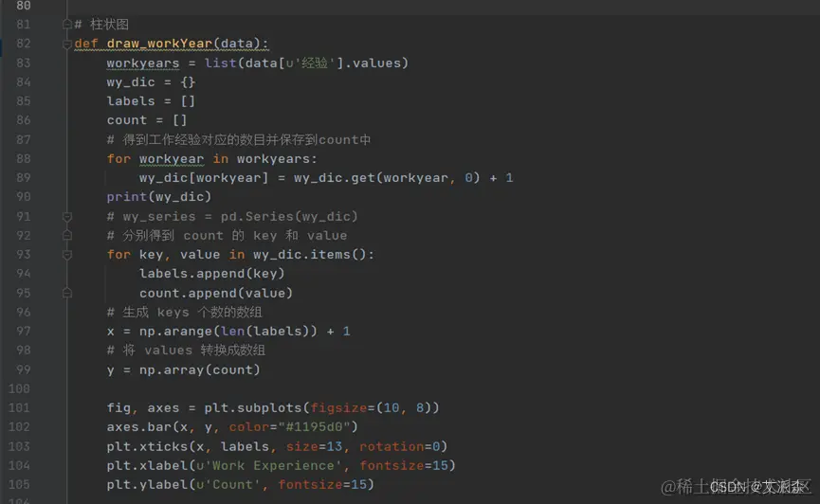
Task: Click plt.xticks call on line 103
Action: pyautogui.click(x=277, y=446)
